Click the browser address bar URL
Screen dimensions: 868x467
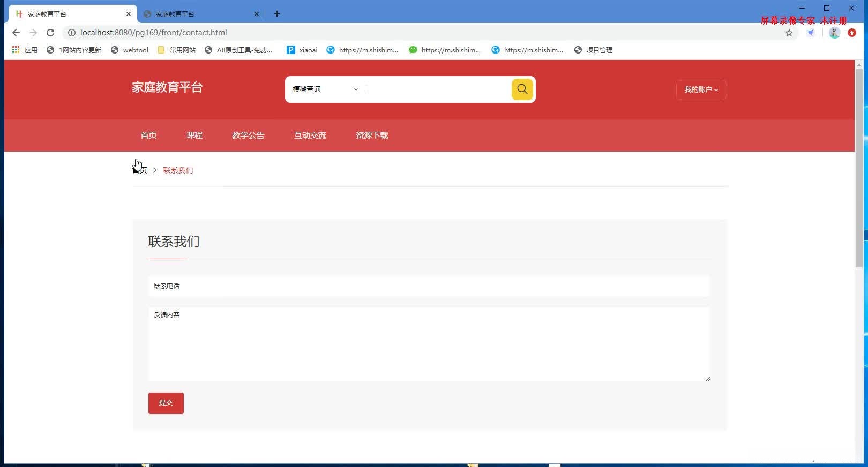tap(154, 33)
